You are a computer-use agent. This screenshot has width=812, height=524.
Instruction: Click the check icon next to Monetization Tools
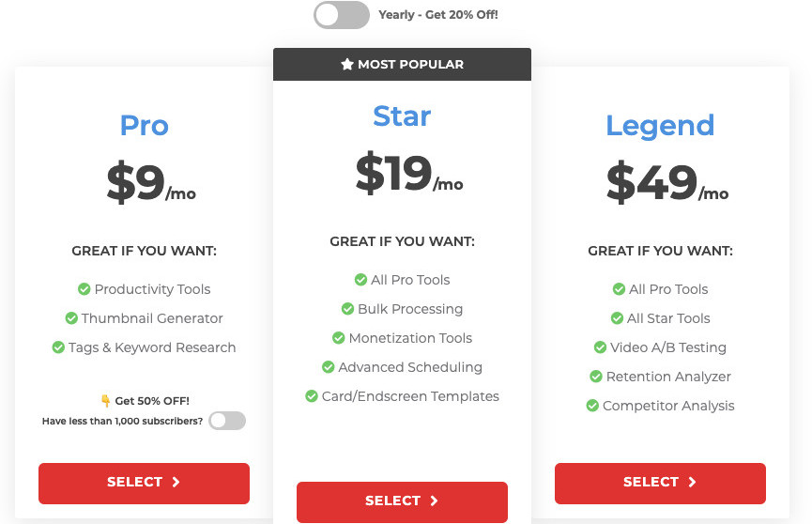338,338
